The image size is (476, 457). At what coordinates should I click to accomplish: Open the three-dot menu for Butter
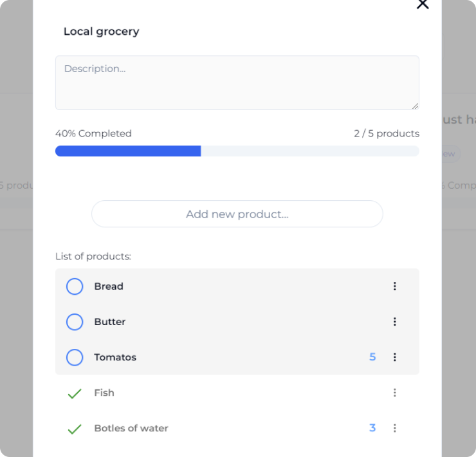click(395, 321)
